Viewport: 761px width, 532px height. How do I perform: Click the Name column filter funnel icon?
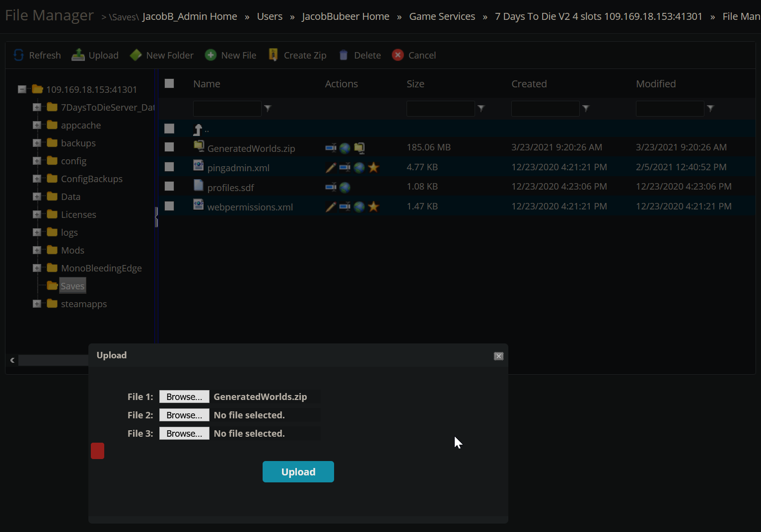268,108
